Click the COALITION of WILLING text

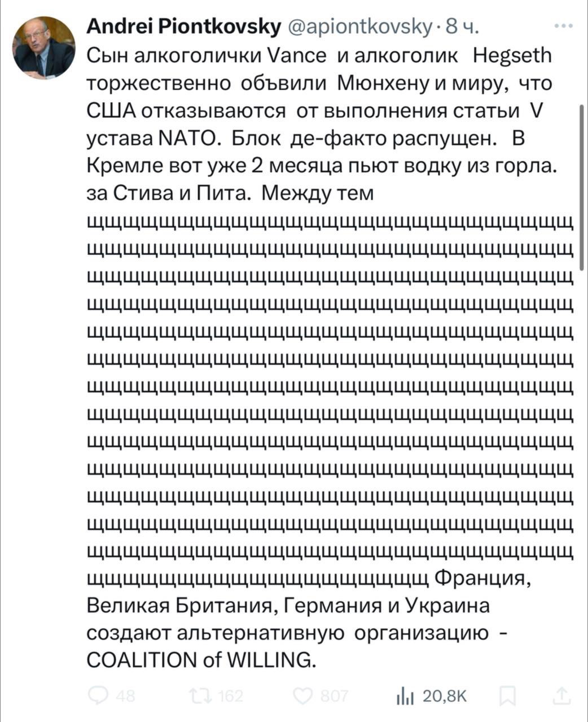(201, 661)
